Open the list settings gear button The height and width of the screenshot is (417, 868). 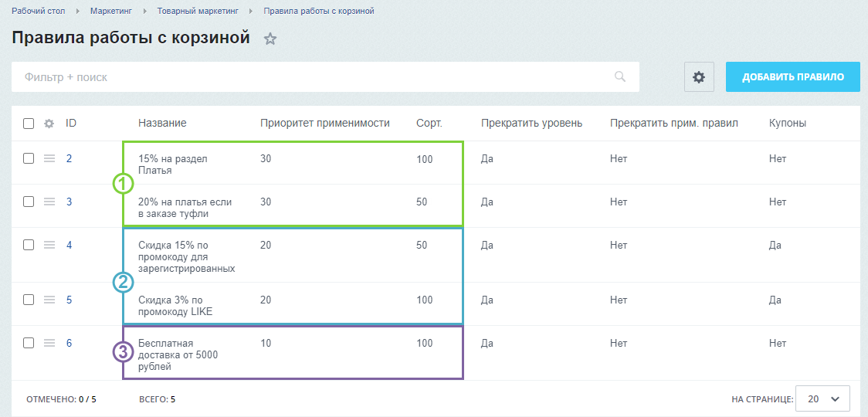pos(699,77)
